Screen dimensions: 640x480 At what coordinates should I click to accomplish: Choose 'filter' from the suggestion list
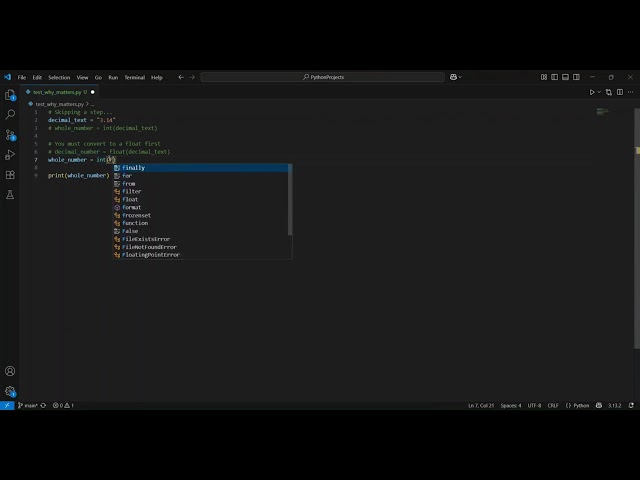coord(201,191)
